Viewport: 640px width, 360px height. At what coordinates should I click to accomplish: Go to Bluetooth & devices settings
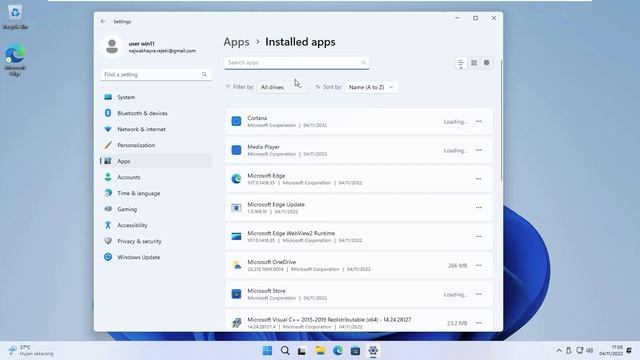(x=156, y=113)
